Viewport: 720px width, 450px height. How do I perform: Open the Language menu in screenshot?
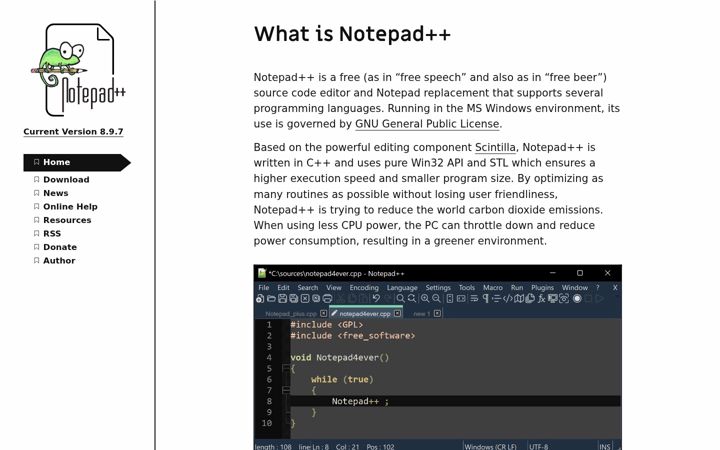point(402,287)
